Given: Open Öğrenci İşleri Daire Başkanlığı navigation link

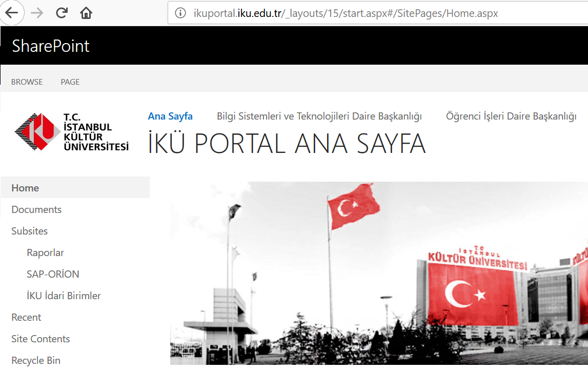Looking at the screenshot, I should [x=511, y=116].
